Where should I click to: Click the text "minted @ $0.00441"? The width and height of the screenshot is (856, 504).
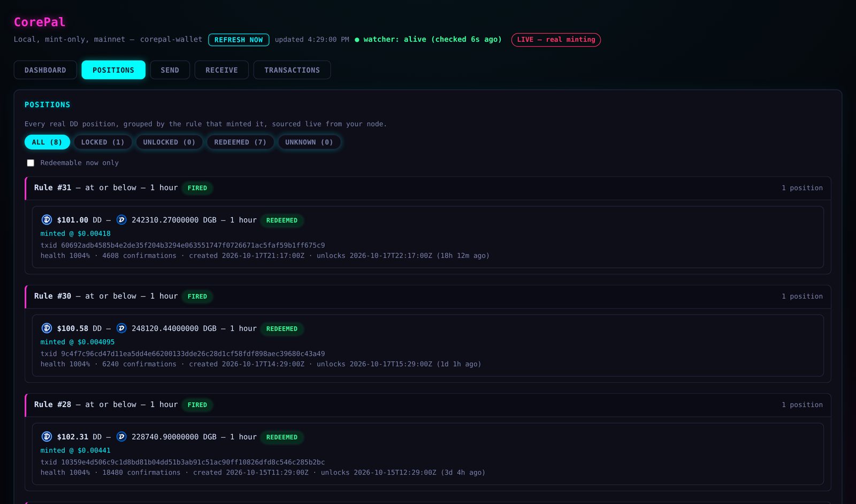[x=75, y=450]
